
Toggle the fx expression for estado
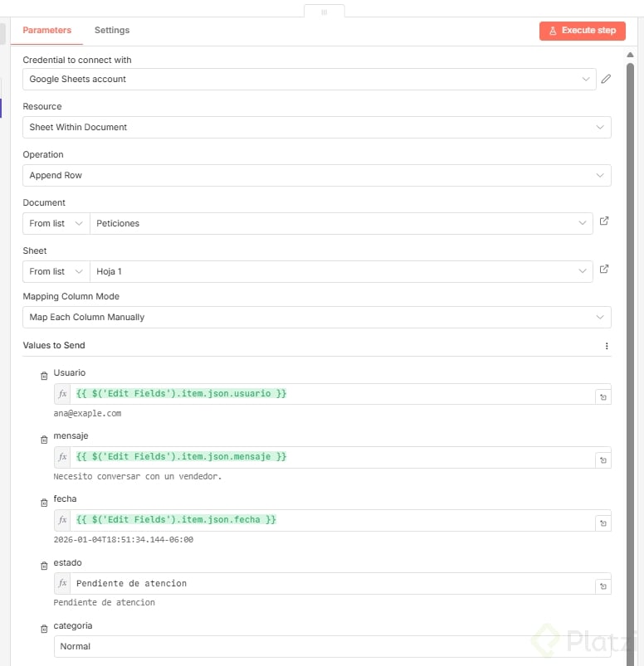click(x=62, y=583)
